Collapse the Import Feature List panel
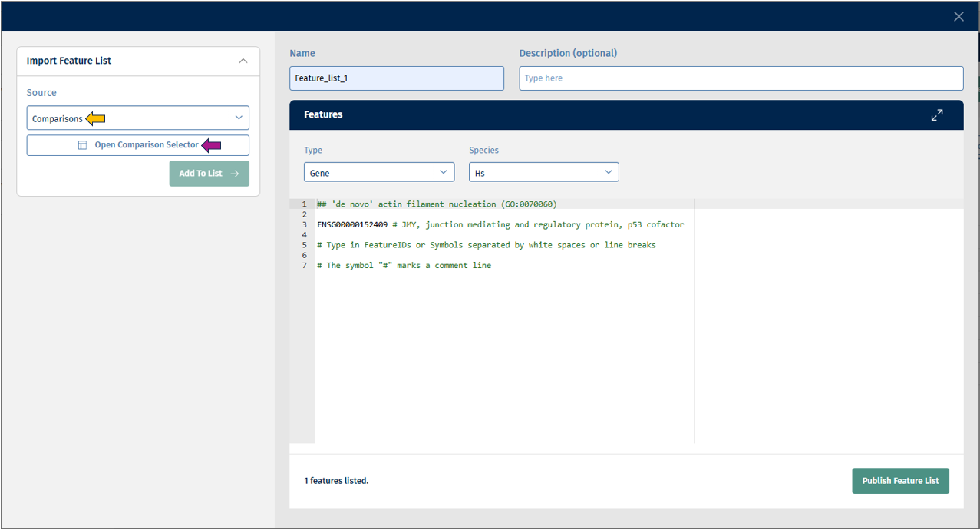Viewport: 980px width, 530px height. pos(243,61)
